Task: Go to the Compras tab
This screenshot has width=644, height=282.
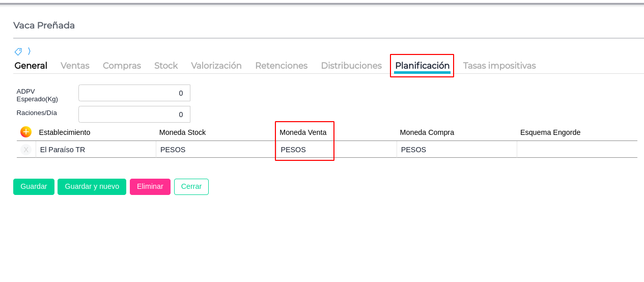Action: click(x=122, y=66)
